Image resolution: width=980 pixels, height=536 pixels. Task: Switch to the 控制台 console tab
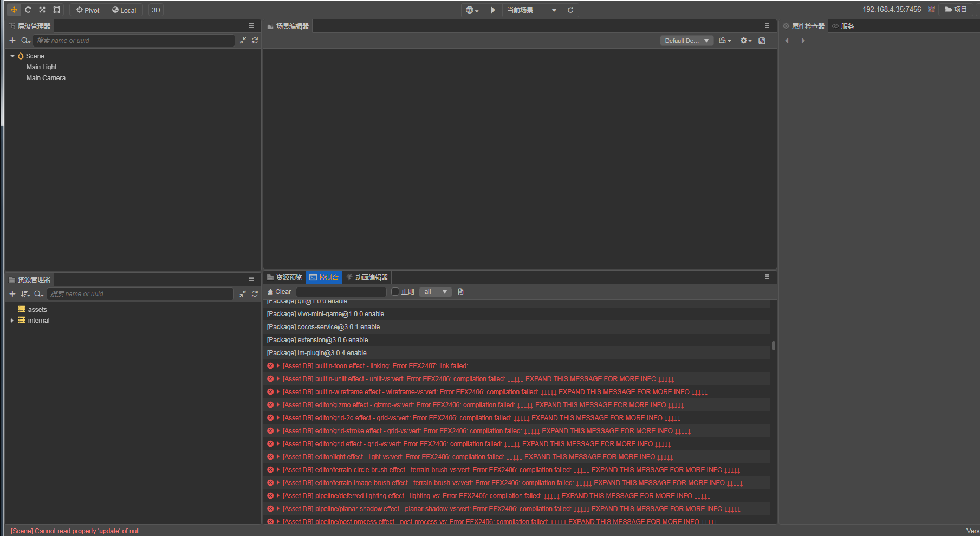point(324,277)
